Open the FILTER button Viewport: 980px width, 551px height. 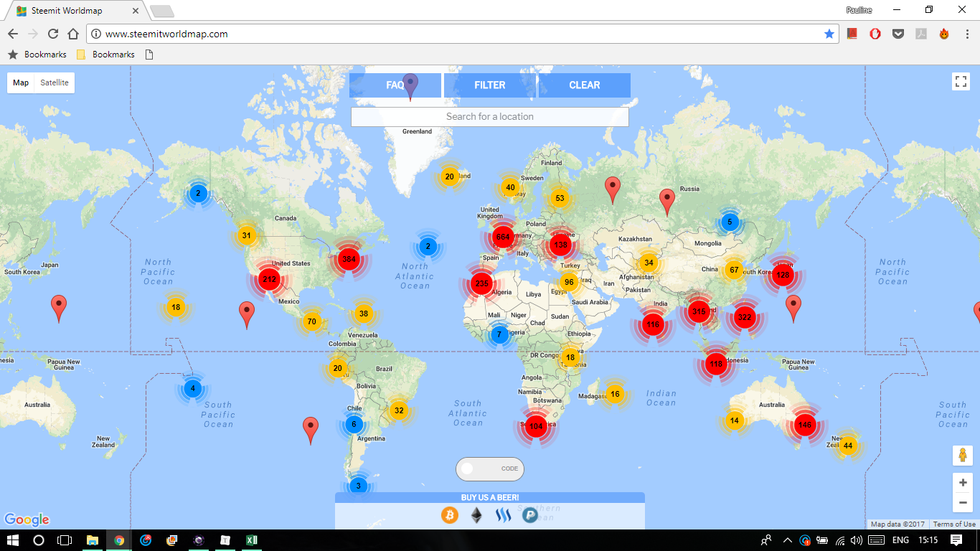point(490,85)
